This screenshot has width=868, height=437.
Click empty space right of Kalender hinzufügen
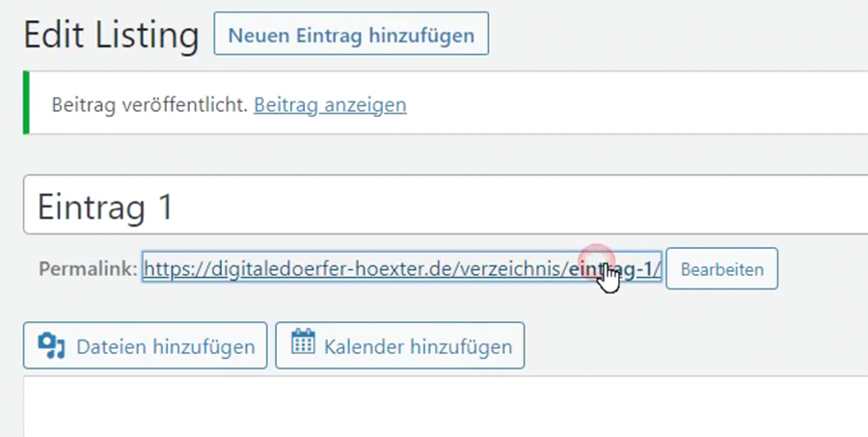click(694, 345)
